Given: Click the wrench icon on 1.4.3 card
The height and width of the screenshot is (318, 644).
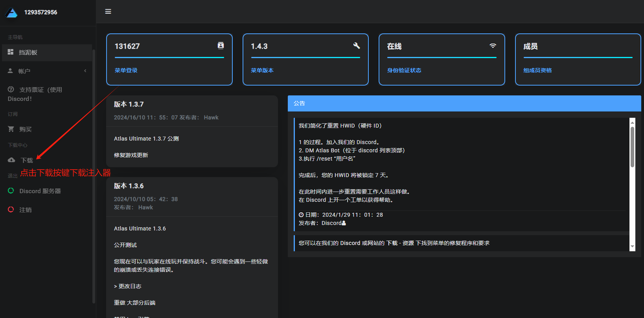Looking at the screenshot, I should pos(357,46).
